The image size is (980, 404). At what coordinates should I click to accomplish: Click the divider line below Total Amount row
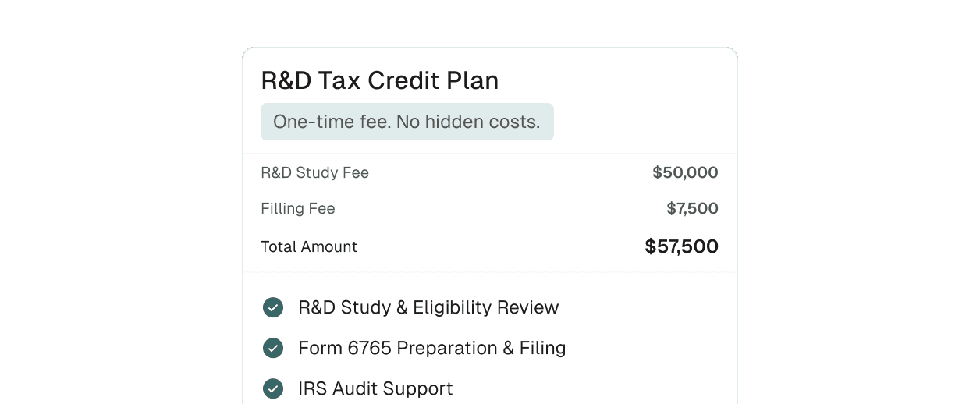(490, 272)
